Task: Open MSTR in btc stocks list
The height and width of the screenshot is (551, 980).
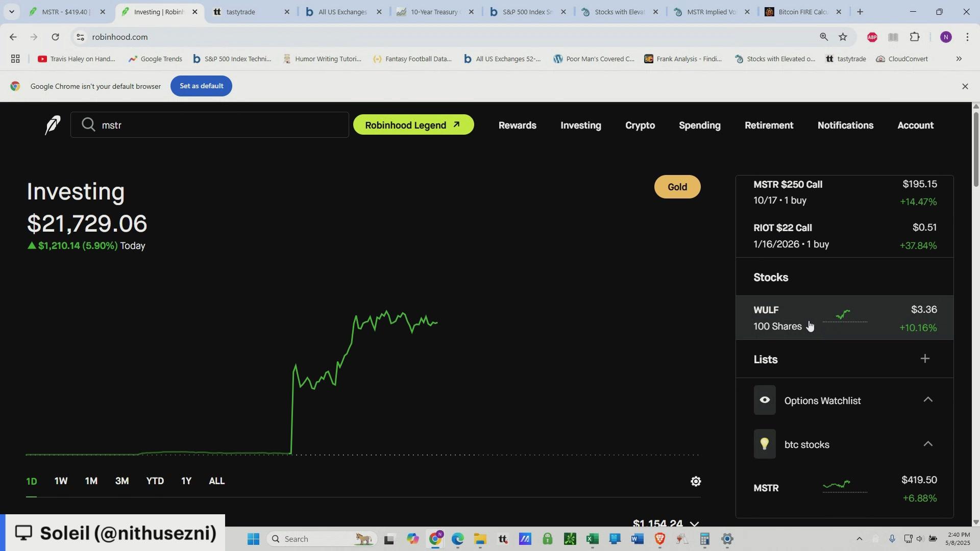Action: 845,489
